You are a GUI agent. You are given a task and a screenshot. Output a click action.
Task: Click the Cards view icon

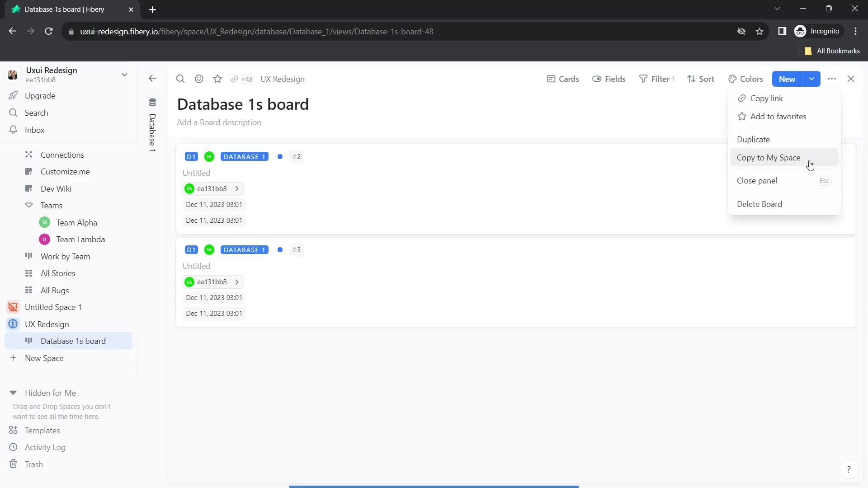549,78
